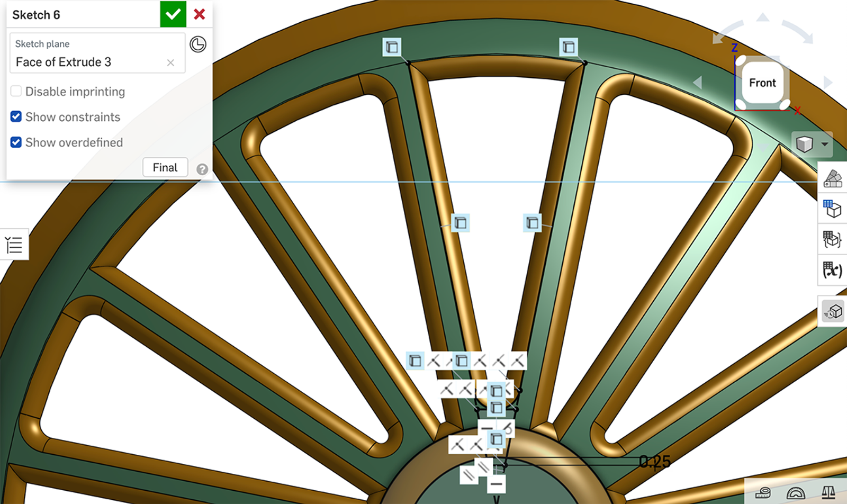Screen dimensions: 847x504
Task: Click the protractor icon in the bottom-right corner
Action: (x=796, y=493)
